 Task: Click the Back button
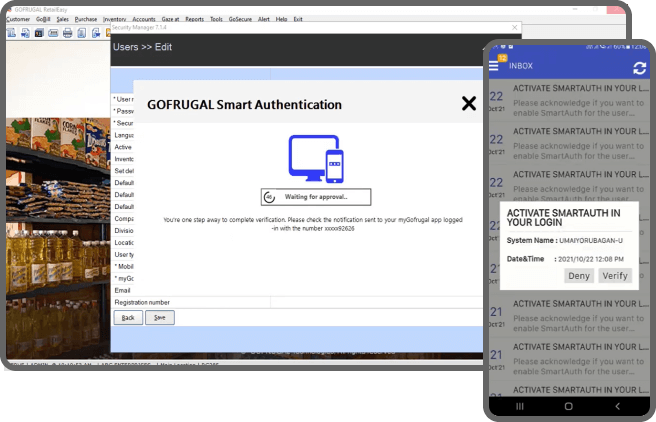pos(127,317)
